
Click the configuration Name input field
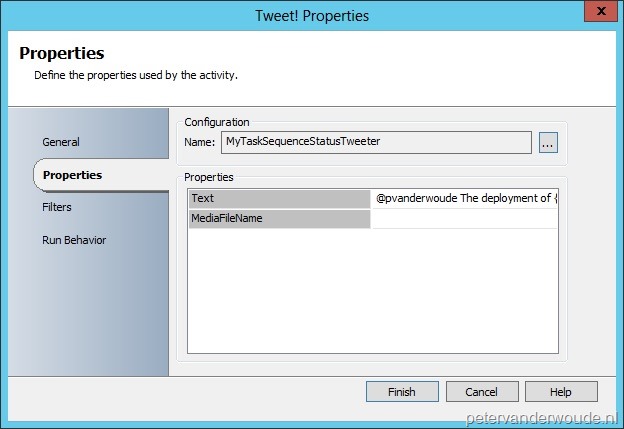tap(376, 142)
